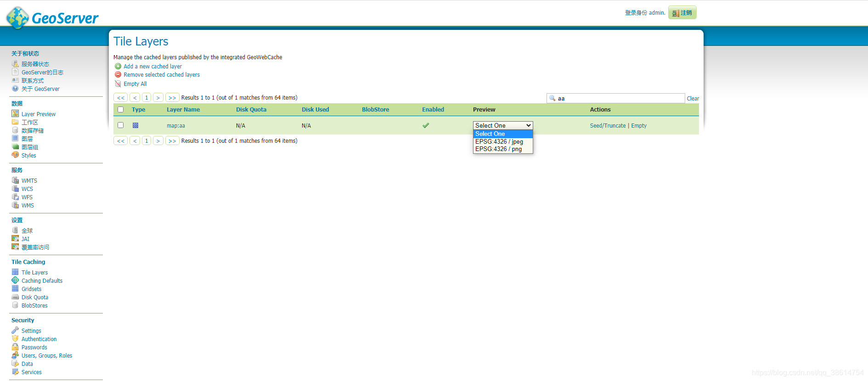
Task: Click the green add icon beside Add a new cached layer
Action: 118,66
